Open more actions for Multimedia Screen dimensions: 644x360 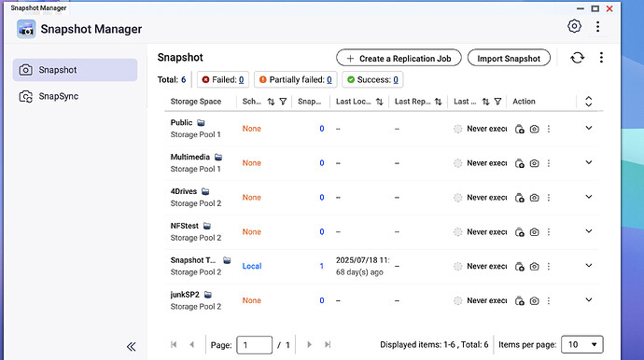click(549, 163)
